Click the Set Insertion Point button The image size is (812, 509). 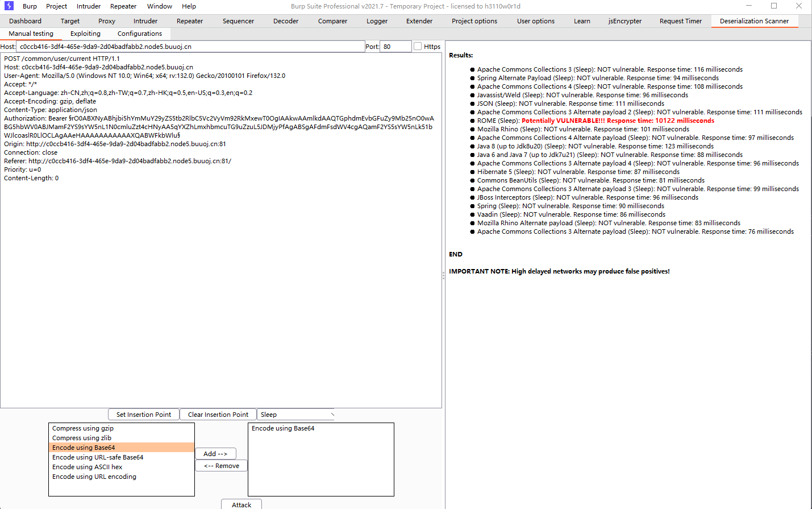coord(143,415)
